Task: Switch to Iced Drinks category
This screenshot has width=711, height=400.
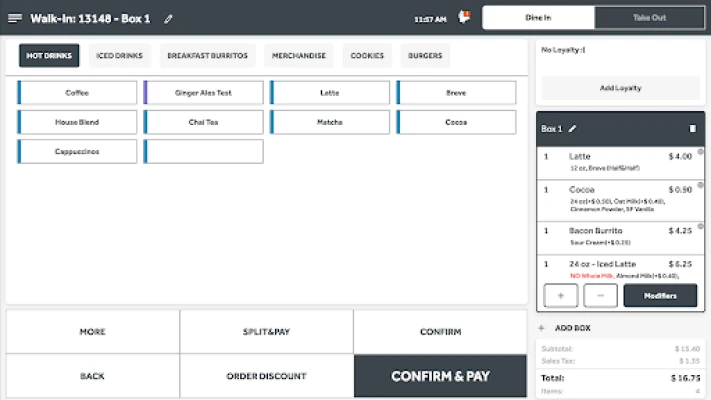Action: tap(120, 56)
